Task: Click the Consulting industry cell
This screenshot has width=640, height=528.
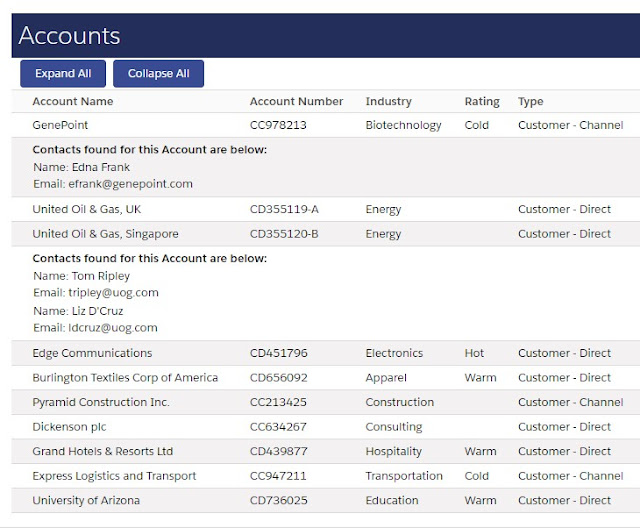Action: pyautogui.click(x=394, y=427)
